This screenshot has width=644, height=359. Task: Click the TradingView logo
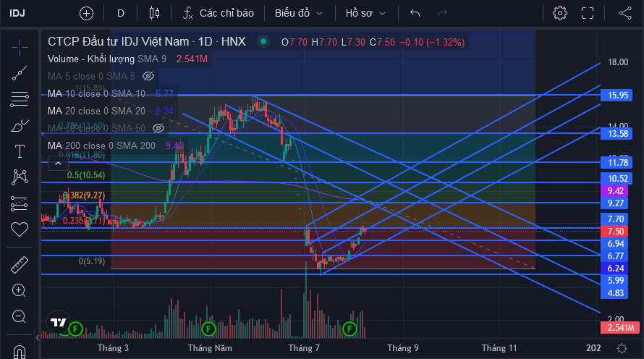tap(58, 322)
